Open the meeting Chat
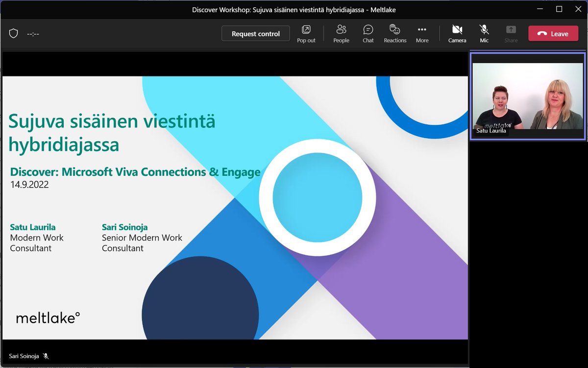 click(368, 34)
